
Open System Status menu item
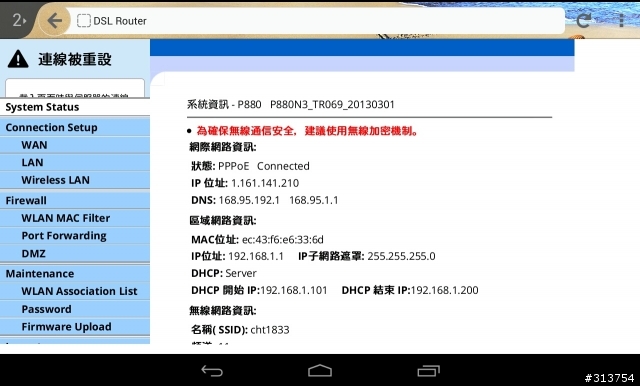pos(75,107)
